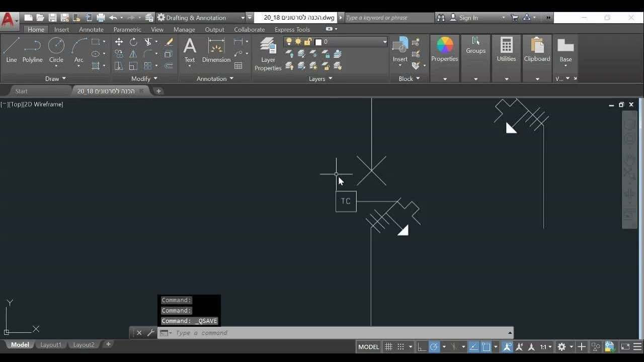Toggle snap mode in status bar
This screenshot has height=362, width=644.
tap(400, 347)
